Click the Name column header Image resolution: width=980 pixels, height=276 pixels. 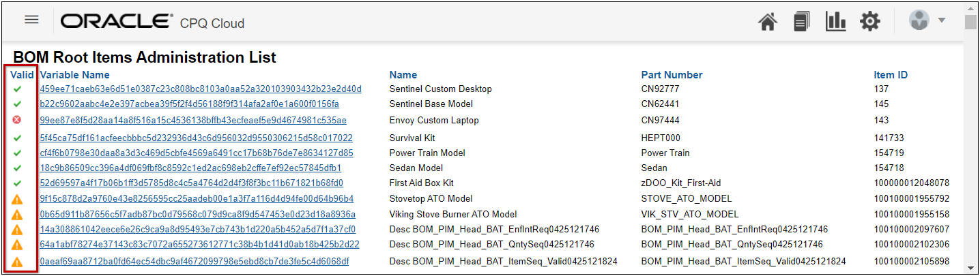[x=403, y=75]
